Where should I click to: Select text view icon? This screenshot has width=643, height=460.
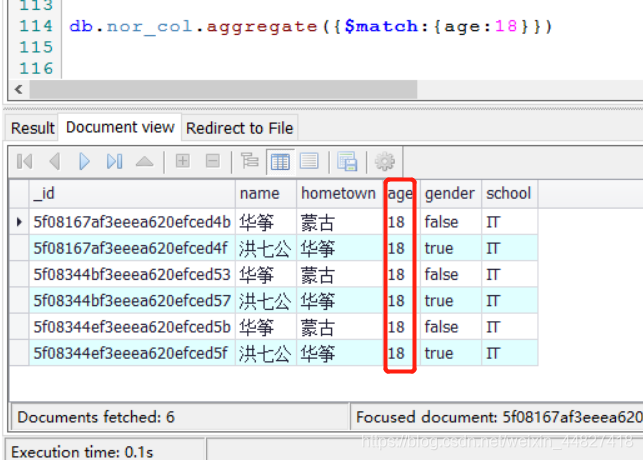pyautogui.click(x=309, y=161)
